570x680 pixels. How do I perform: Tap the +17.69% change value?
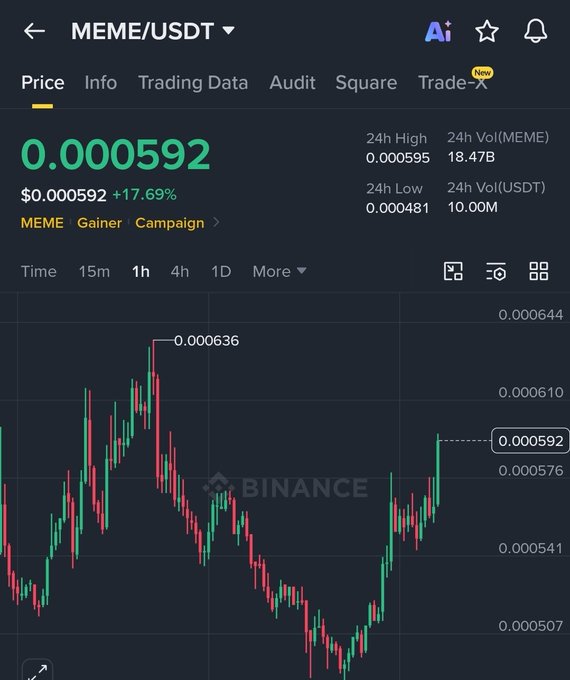pos(144,195)
